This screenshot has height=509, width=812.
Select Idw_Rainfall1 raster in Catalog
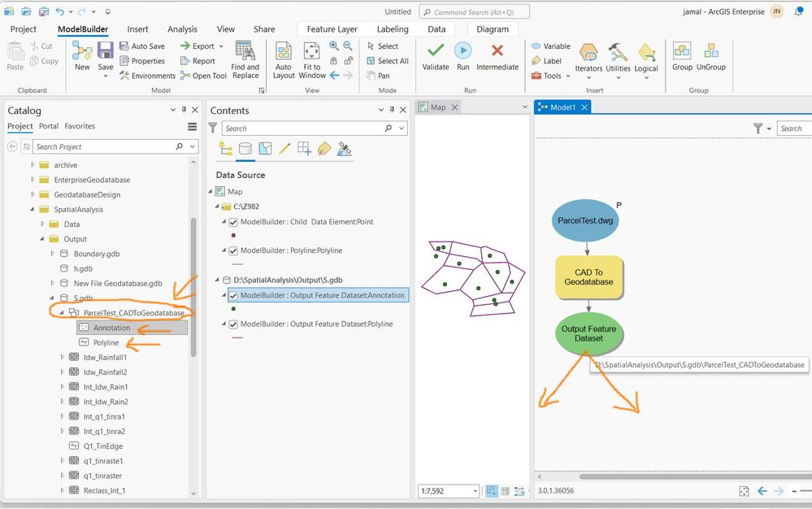coord(105,357)
